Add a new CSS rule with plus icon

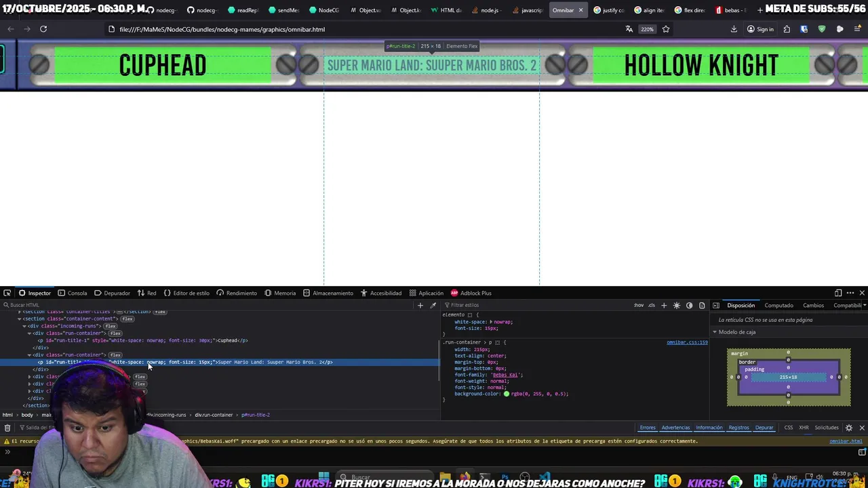click(664, 305)
